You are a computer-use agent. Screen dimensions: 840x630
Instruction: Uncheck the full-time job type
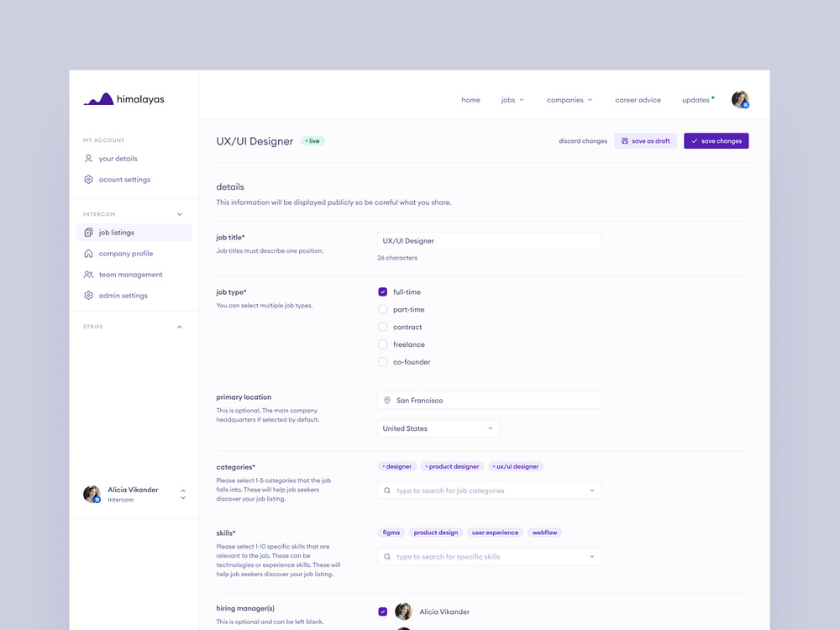(383, 291)
